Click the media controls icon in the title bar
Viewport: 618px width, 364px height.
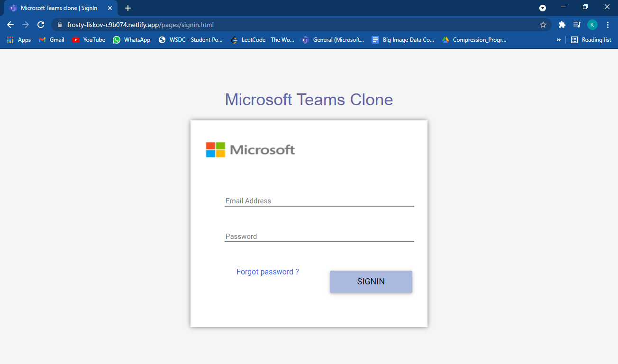pos(542,8)
